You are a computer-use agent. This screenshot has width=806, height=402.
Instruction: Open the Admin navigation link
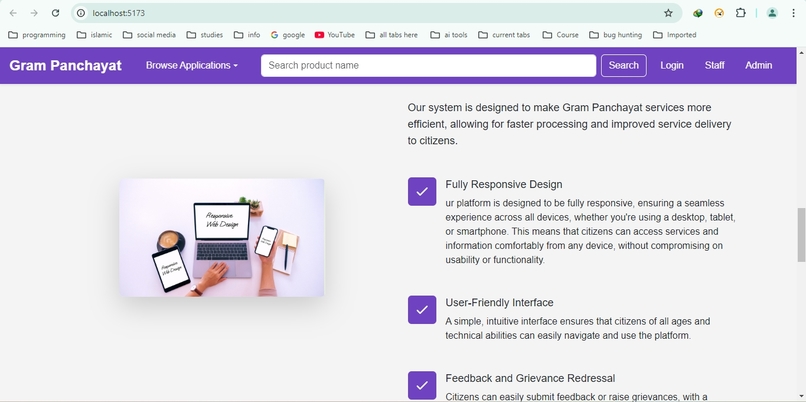(x=758, y=65)
